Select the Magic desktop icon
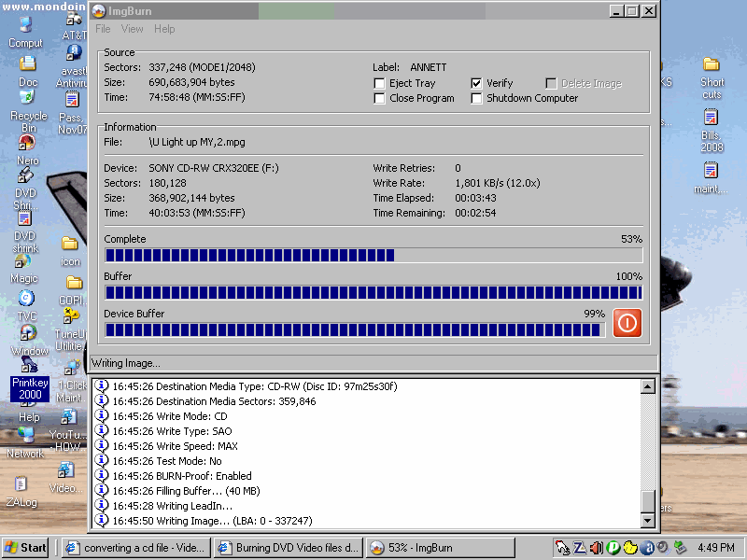 click(23, 269)
